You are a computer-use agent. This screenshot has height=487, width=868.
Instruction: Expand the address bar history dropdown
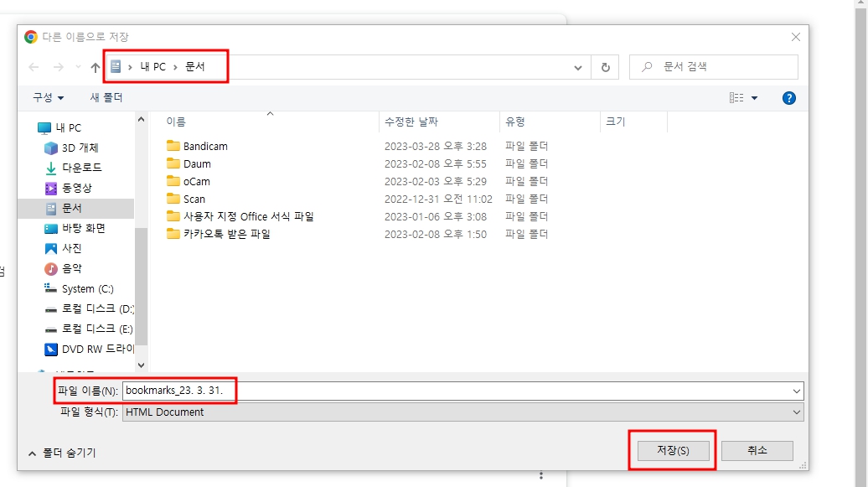pos(578,68)
